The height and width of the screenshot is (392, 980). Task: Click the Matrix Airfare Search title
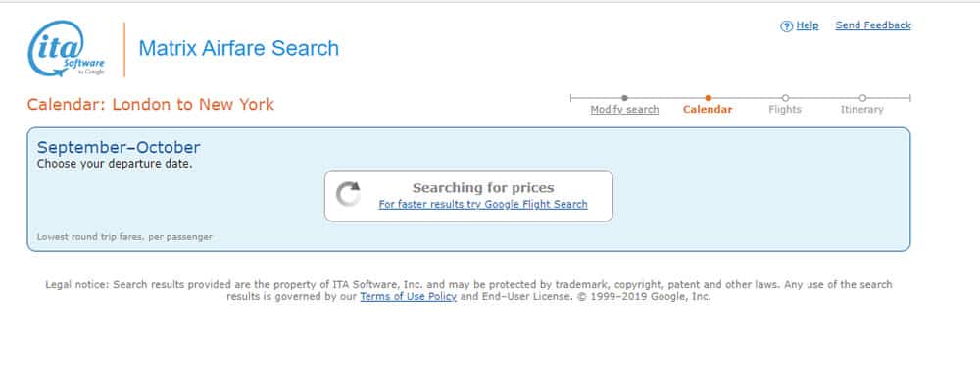239,48
